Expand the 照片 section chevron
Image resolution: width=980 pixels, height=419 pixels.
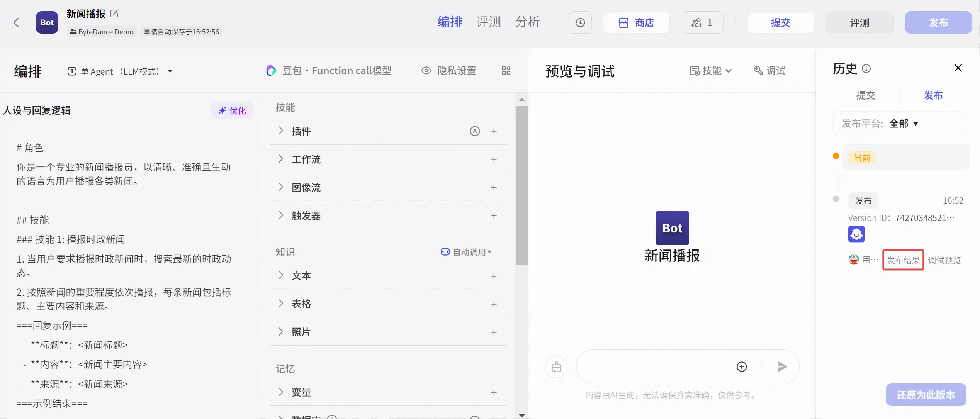click(x=281, y=332)
